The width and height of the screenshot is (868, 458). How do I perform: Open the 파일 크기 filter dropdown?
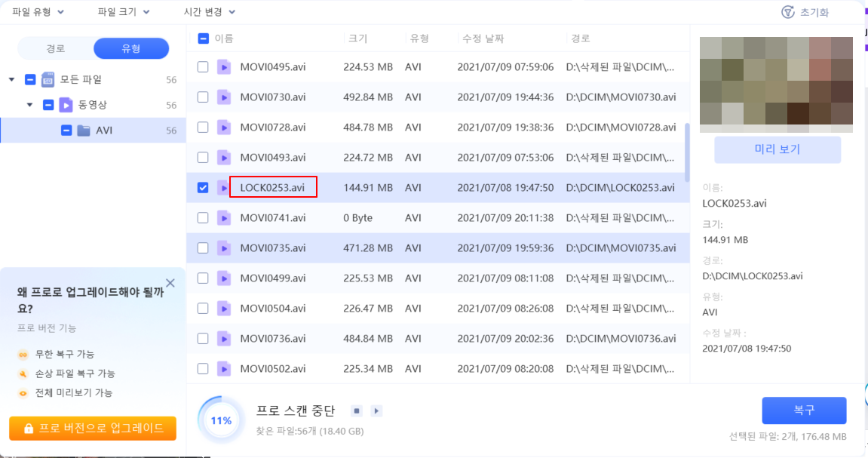click(124, 11)
